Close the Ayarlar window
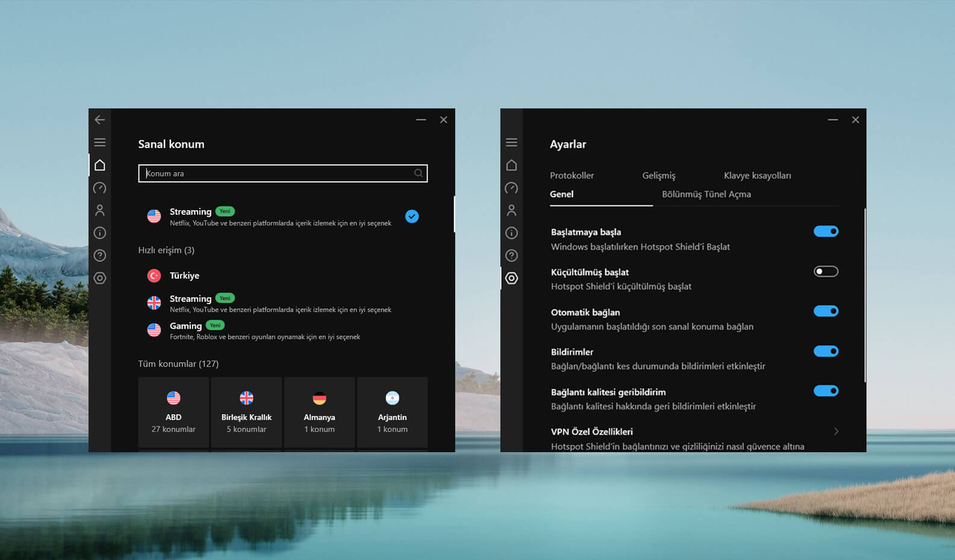This screenshot has height=560, width=955. [856, 120]
